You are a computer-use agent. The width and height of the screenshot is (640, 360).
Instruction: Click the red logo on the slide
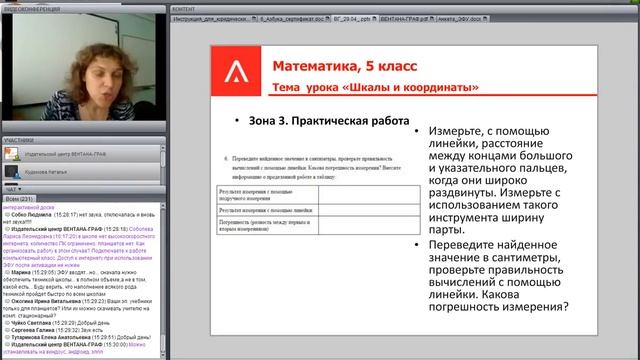236,71
